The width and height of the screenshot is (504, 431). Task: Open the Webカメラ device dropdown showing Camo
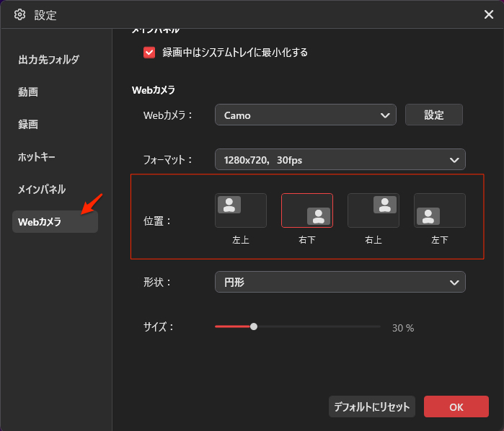tap(305, 115)
